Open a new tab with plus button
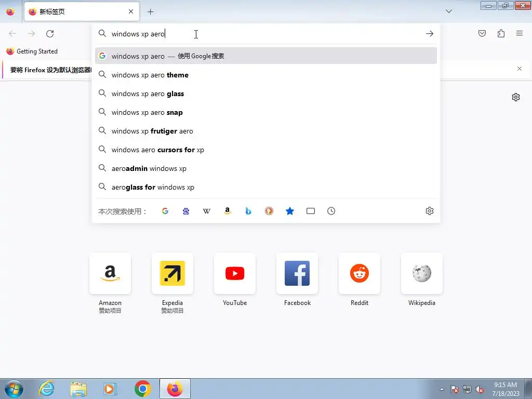The width and height of the screenshot is (532, 399). tap(150, 11)
